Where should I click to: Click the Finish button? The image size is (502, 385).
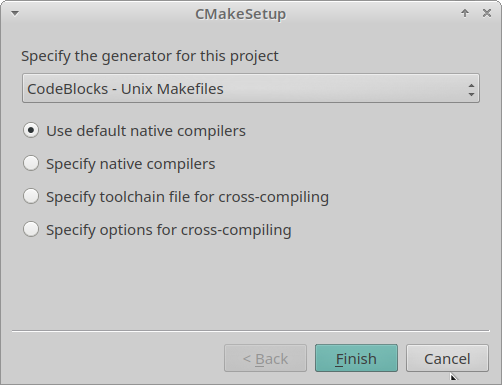tap(356, 358)
